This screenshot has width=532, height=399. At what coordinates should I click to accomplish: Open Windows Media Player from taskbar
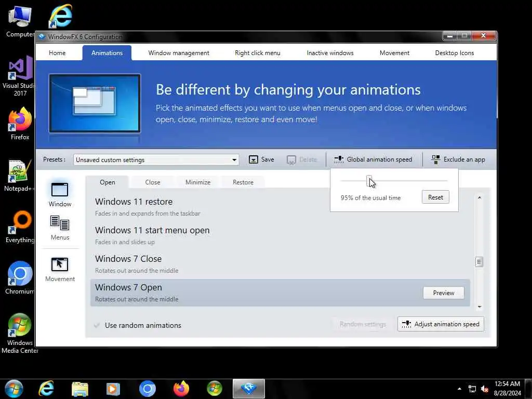[113, 389]
